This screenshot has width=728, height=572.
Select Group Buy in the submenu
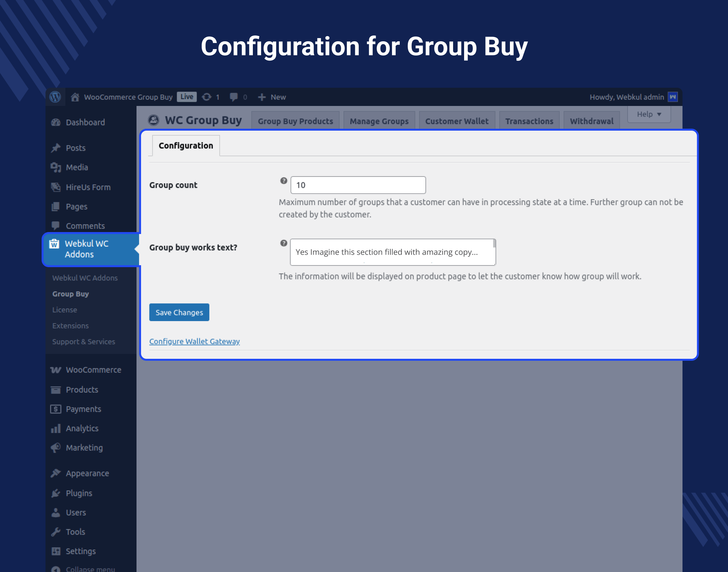click(71, 294)
